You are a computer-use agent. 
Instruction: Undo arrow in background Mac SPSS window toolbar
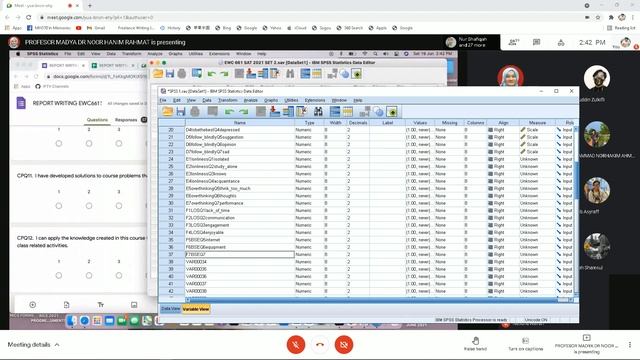(211, 73)
